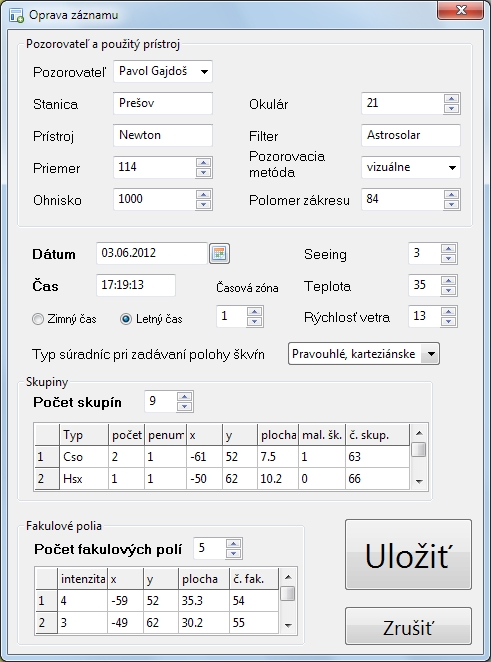
Task: Decrease the Teplota value with down arrow
Action: point(448,290)
